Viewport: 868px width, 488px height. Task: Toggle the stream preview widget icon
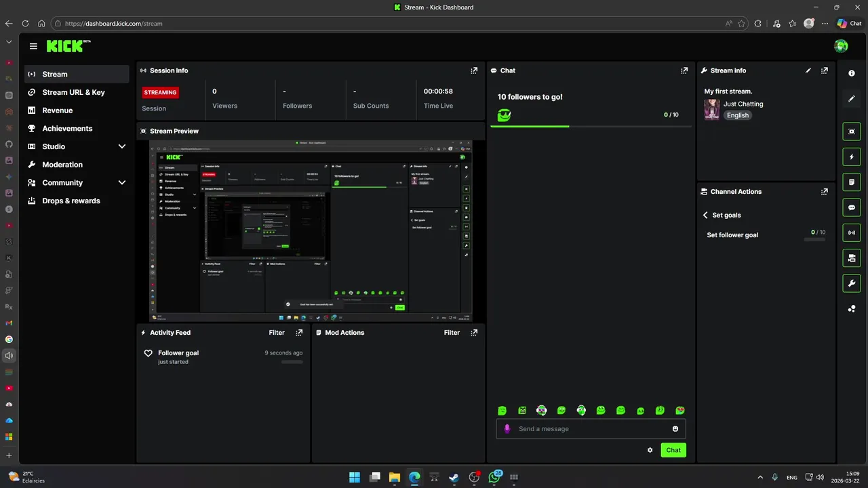point(852,131)
